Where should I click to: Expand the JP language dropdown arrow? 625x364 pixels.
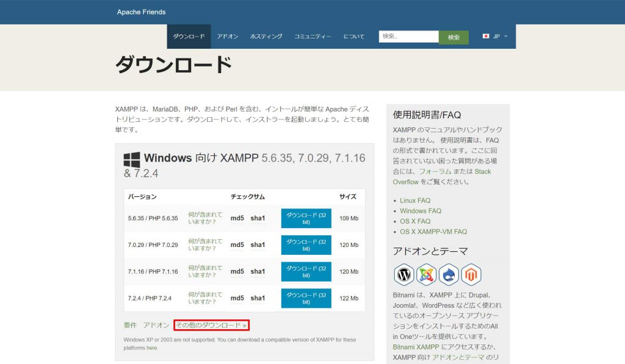506,36
